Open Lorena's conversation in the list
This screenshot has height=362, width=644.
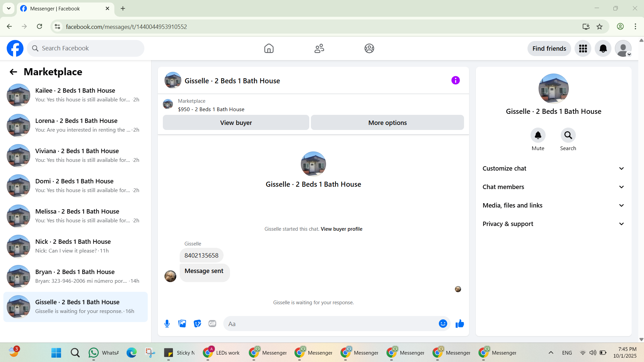[x=76, y=126]
